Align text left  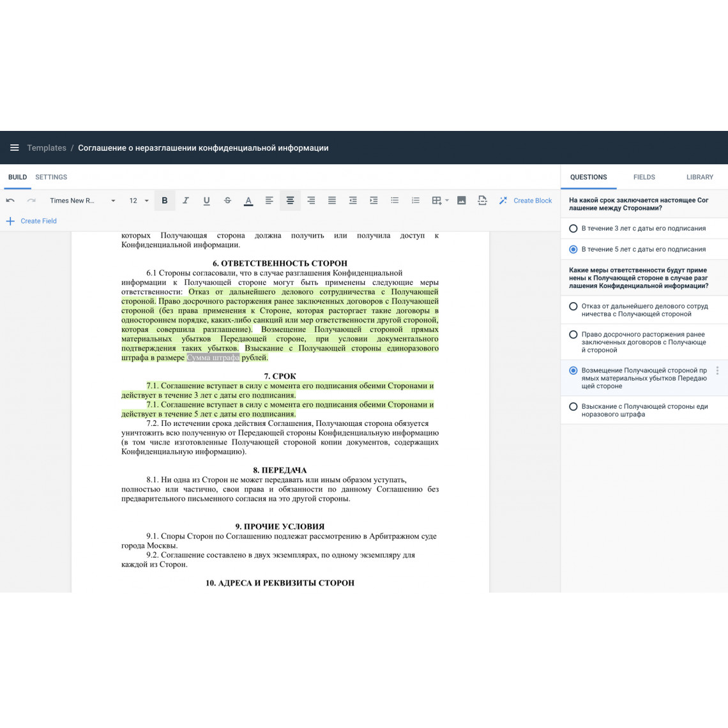pyautogui.click(x=269, y=201)
